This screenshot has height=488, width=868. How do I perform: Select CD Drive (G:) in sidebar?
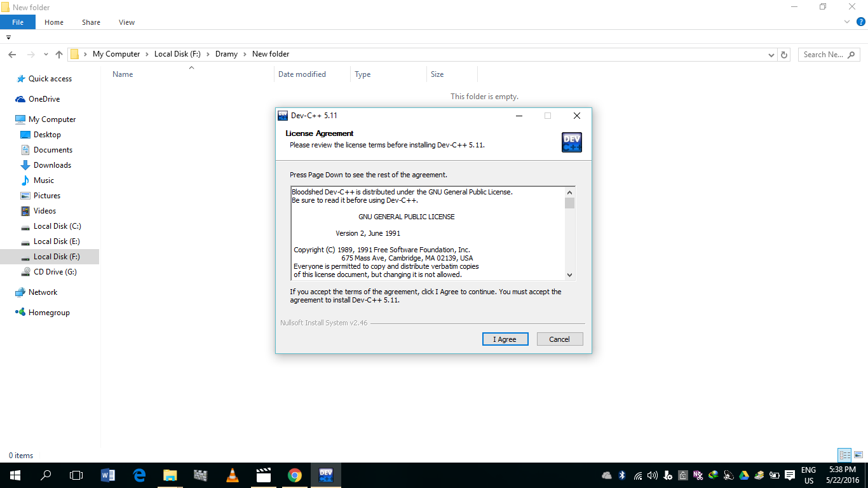(55, 272)
